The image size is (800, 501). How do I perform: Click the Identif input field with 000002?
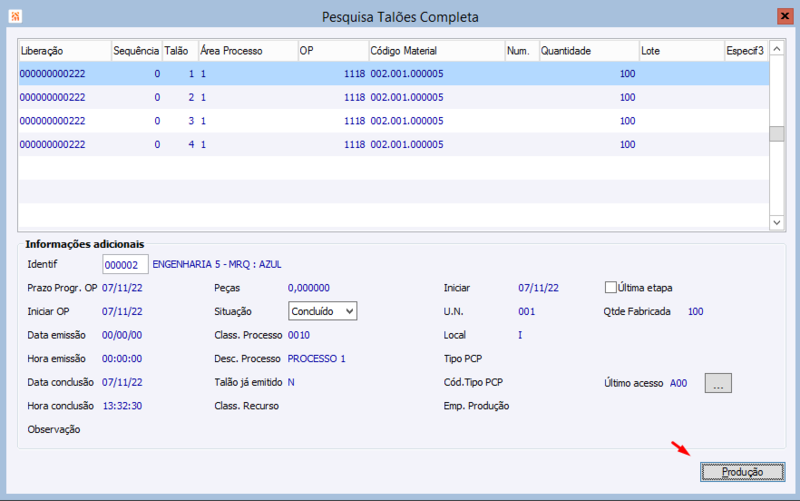pos(125,265)
